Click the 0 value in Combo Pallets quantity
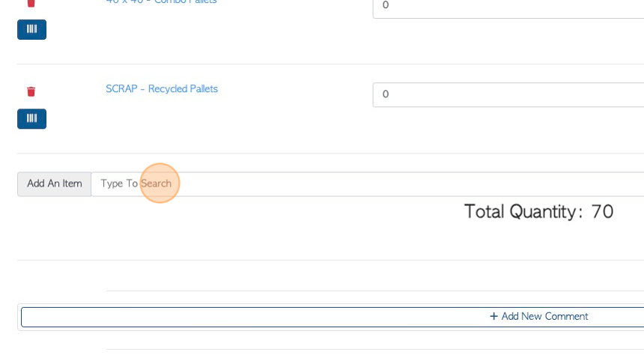This screenshot has width=644, height=361. tap(385, 4)
